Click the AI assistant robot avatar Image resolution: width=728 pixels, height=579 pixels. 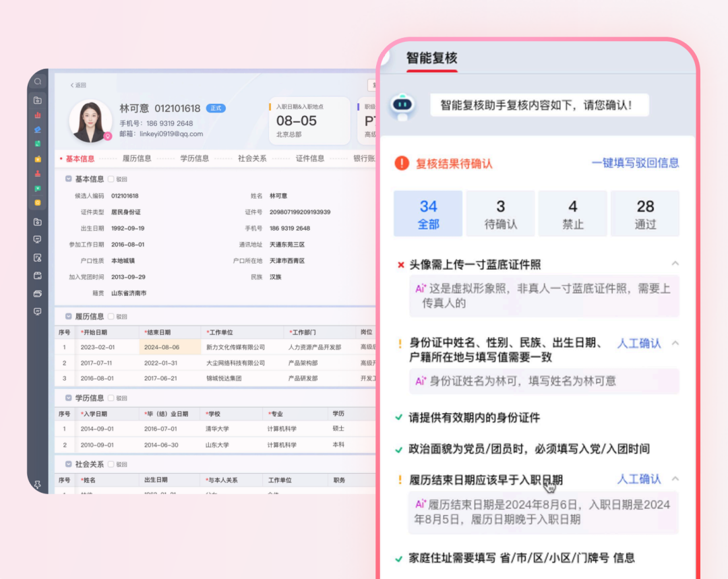(x=402, y=106)
